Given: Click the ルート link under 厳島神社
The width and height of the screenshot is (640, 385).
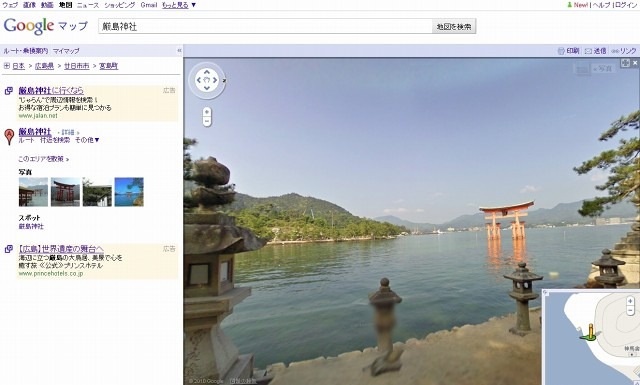Looking at the screenshot, I should click(x=26, y=140).
